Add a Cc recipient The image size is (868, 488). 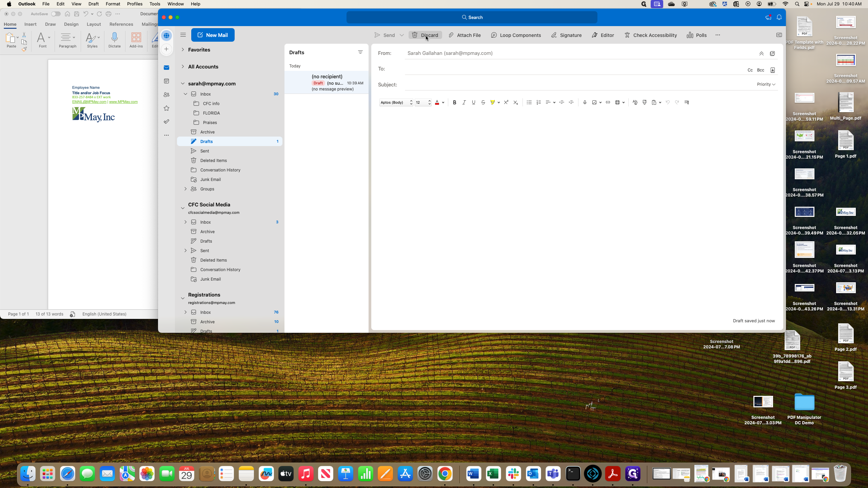point(750,70)
